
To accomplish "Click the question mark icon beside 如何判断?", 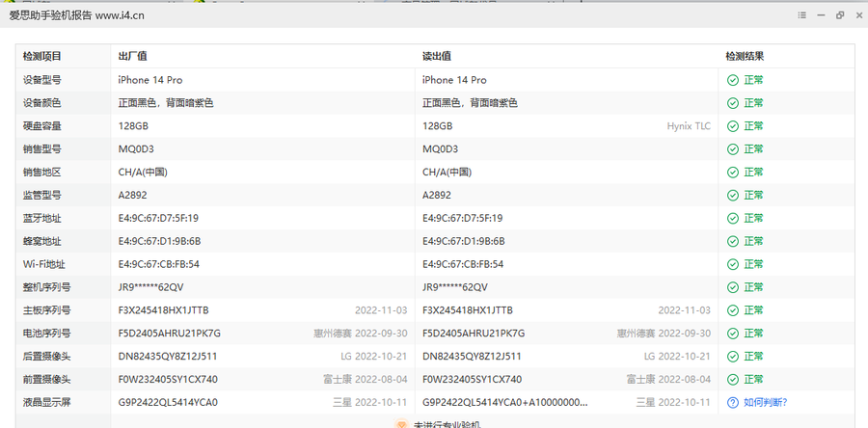I will tap(733, 403).
